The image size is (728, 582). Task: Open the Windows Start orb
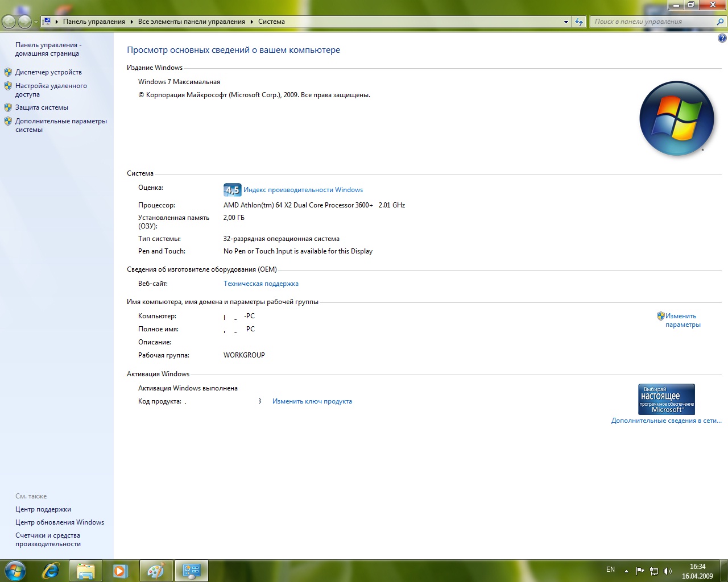tap(15, 571)
